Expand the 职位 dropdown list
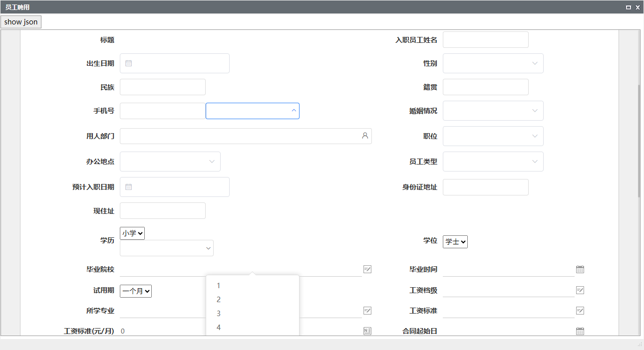 tap(493, 136)
